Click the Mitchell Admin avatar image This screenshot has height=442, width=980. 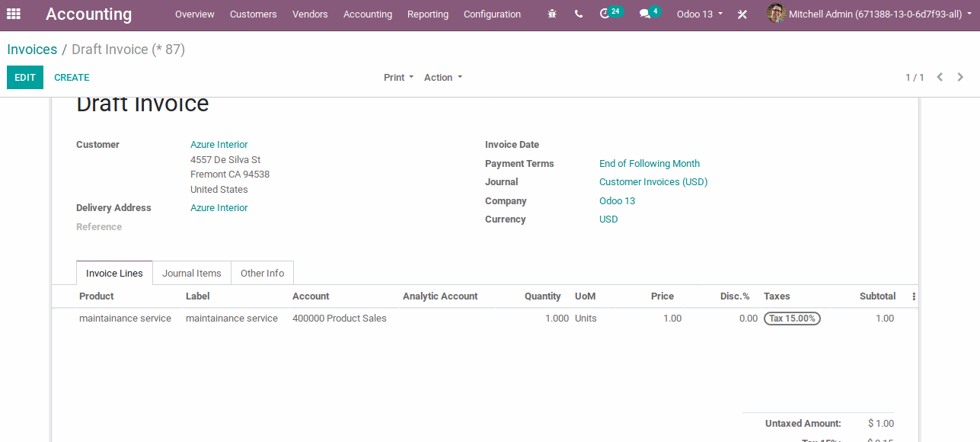click(x=776, y=14)
